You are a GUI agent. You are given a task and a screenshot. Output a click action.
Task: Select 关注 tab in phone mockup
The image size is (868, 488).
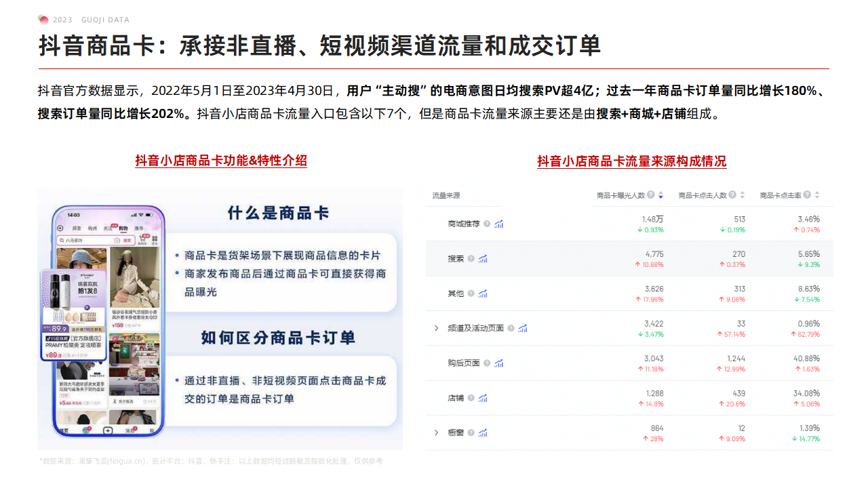(108, 228)
